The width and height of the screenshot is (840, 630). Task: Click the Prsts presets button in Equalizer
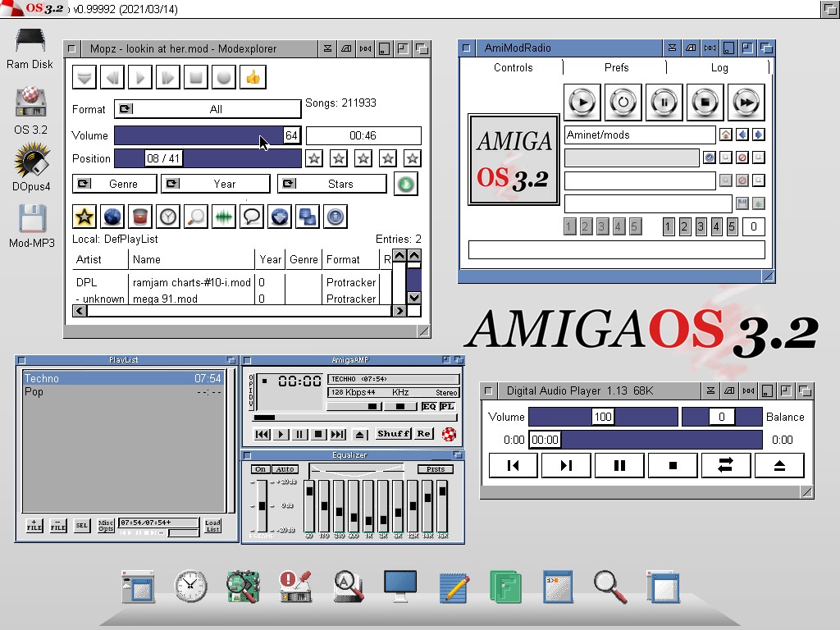435,469
